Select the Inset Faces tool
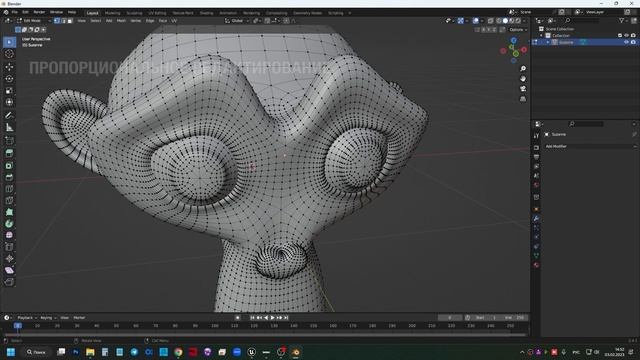The width and height of the screenshot is (640, 360). pyautogui.click(x=9, y=165)
